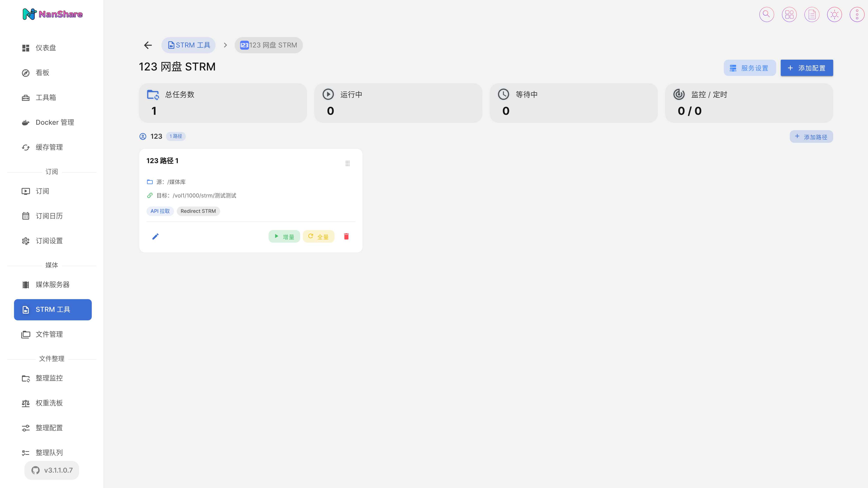Viewport: 868px width, 488px height.
Task: Open the three-dot more menu in header
Action: tap(857, 14)
